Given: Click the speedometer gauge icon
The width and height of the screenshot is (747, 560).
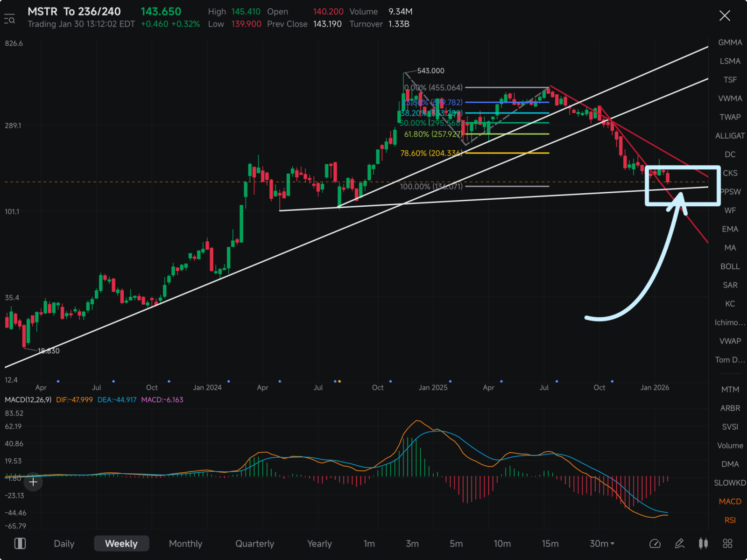Looking at the screenshot, I should pyautogui.click(x=655, y=543).
